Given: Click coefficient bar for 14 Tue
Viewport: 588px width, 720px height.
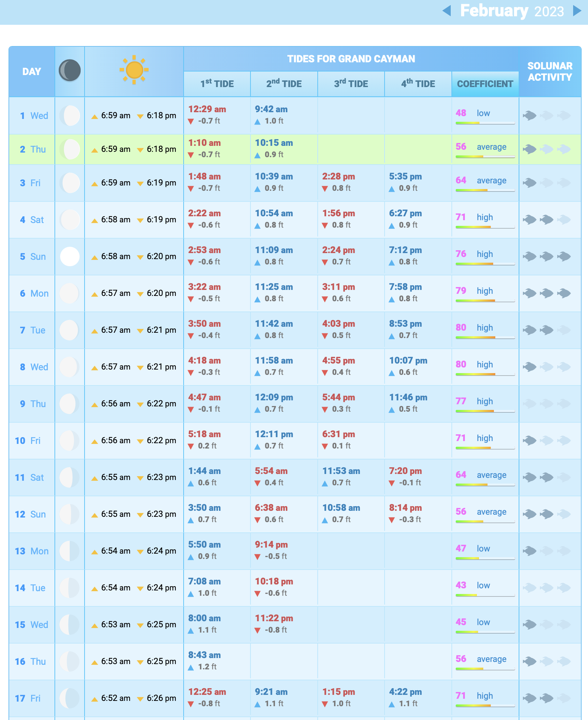Looking at the screenshot, I should 485,595.
